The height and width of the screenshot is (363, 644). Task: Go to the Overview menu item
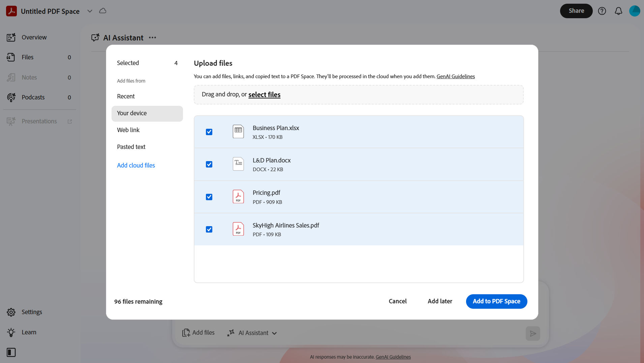coord(34,37)
